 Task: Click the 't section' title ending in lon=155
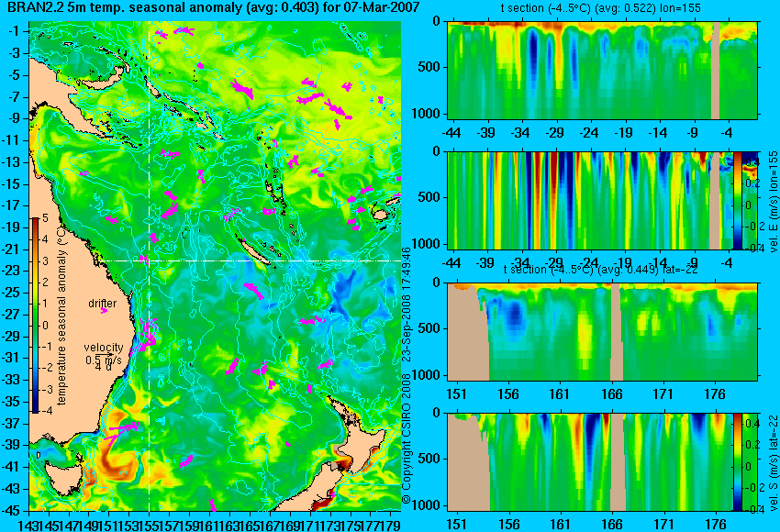(x=600, y=8)
